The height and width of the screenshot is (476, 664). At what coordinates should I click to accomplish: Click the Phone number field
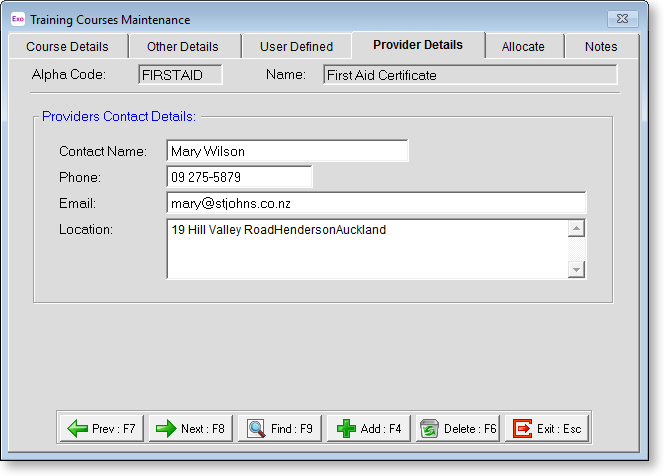click(239, 177)
